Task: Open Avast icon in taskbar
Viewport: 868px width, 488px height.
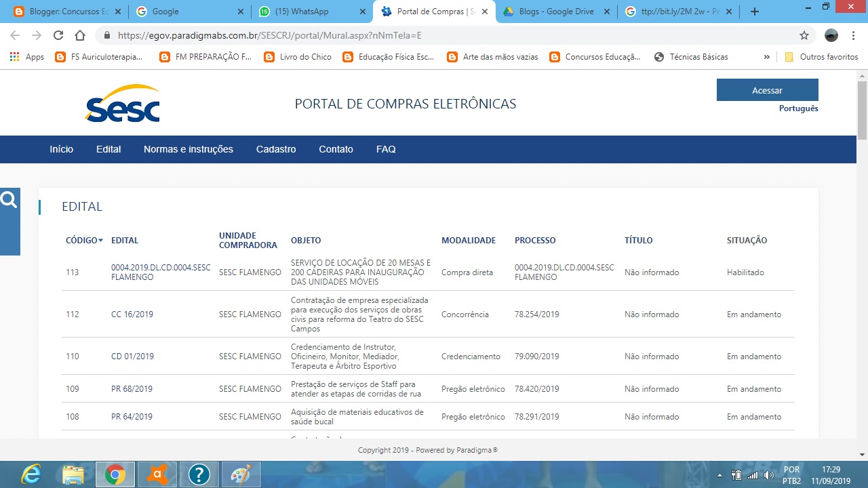Action: coord(157,475)
